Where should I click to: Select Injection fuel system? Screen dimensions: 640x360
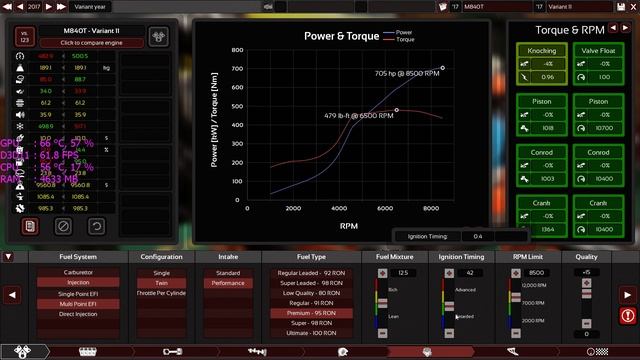pyautogui.click(x=78, y=282)
